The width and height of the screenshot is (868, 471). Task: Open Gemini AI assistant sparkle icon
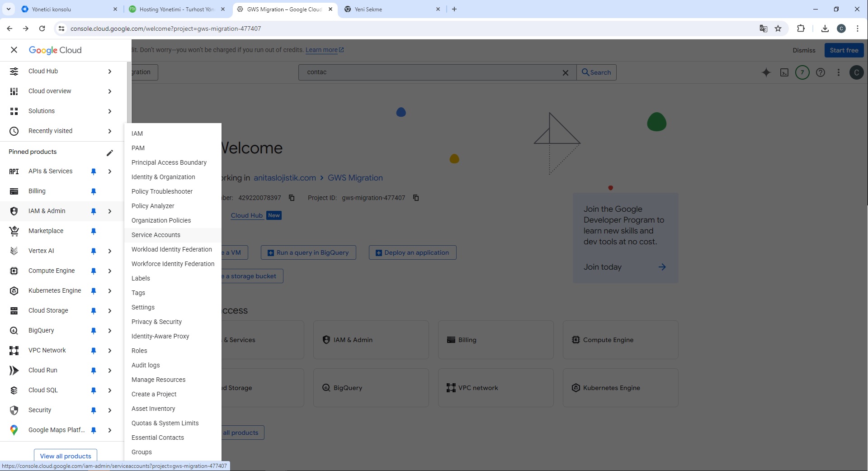[x=766, y=72]
